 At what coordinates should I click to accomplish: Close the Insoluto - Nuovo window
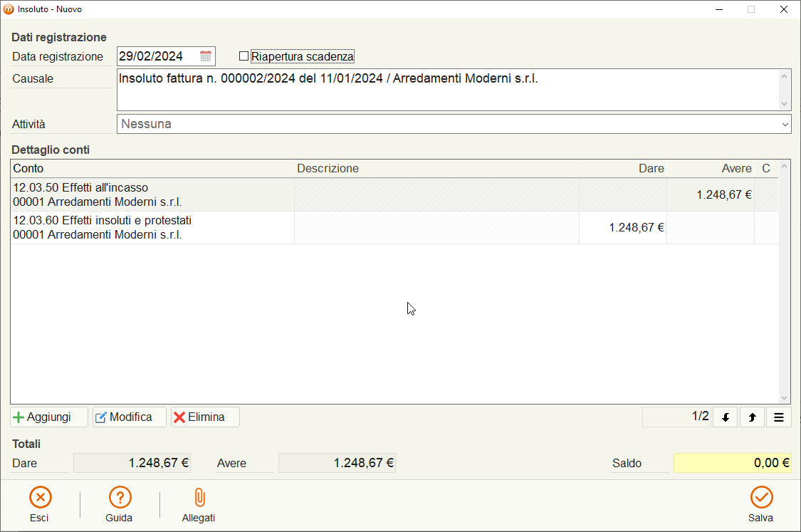pos(784,9)
